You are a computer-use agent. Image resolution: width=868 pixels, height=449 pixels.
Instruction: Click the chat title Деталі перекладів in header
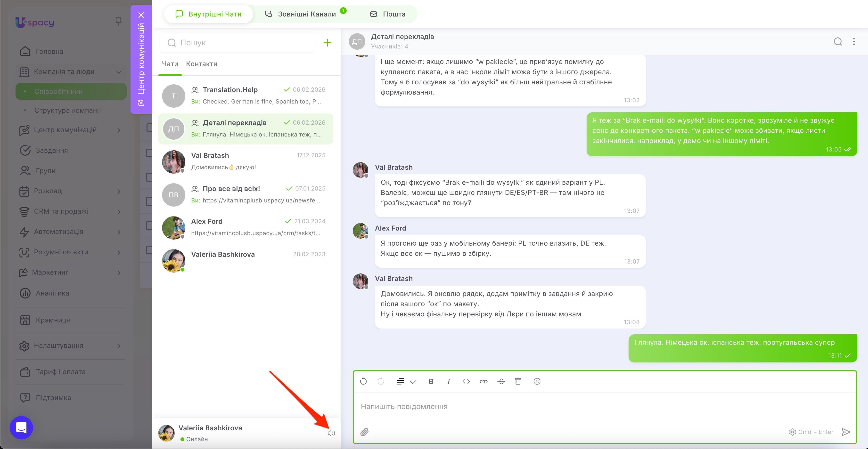402,36
